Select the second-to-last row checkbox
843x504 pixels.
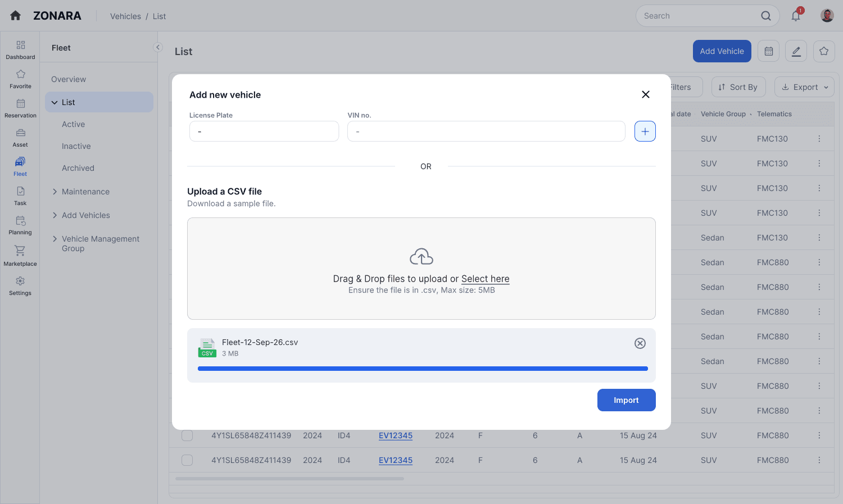coord(187,435)
